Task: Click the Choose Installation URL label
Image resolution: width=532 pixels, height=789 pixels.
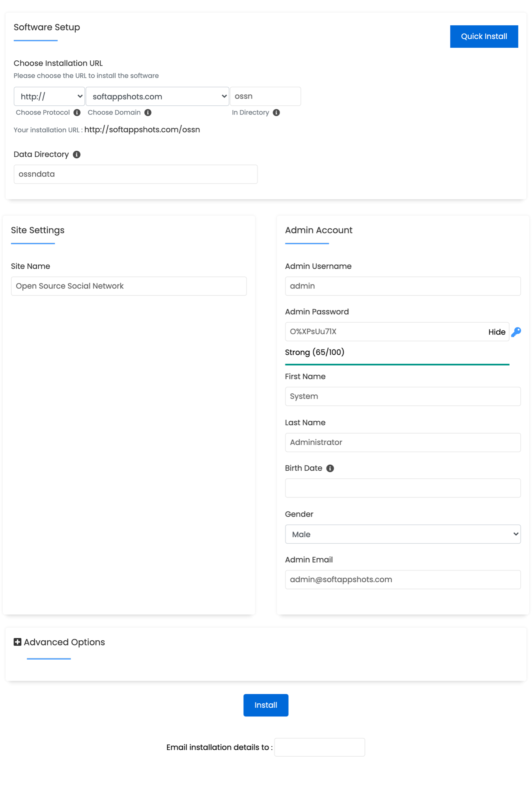Action: coord(58,63)
